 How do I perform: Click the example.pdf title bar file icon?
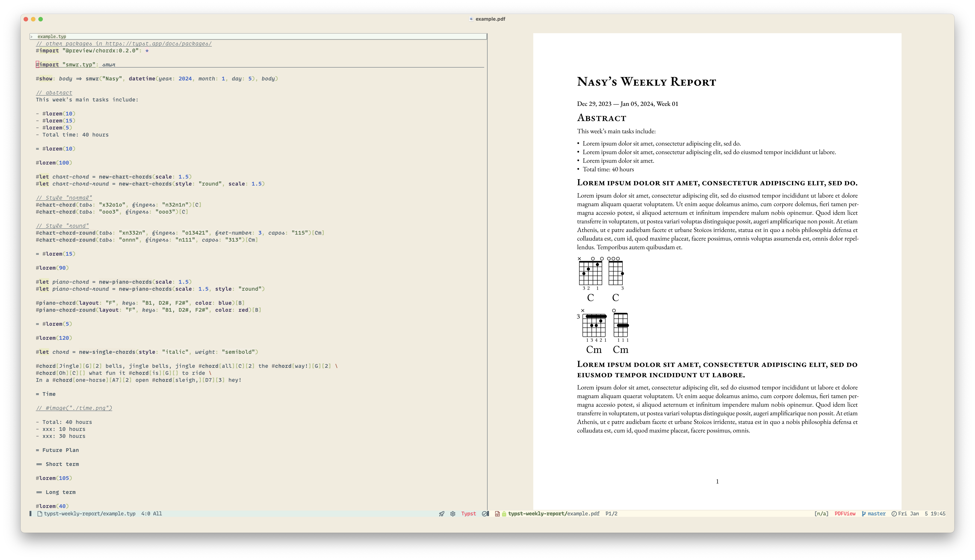point(471,19)
